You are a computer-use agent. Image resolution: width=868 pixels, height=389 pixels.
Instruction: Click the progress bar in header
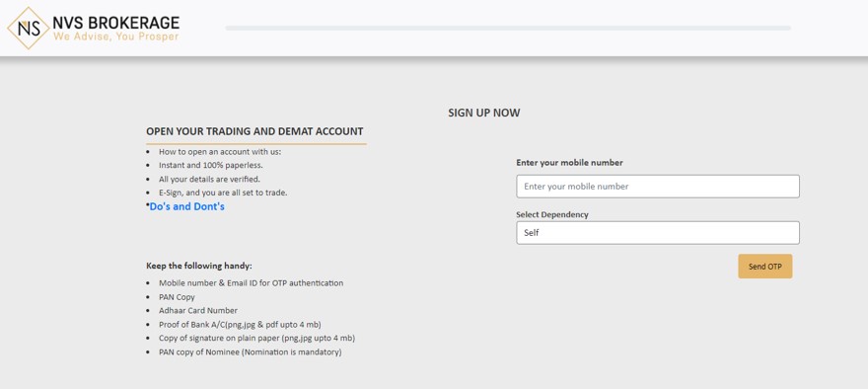(x=508, y=28)
